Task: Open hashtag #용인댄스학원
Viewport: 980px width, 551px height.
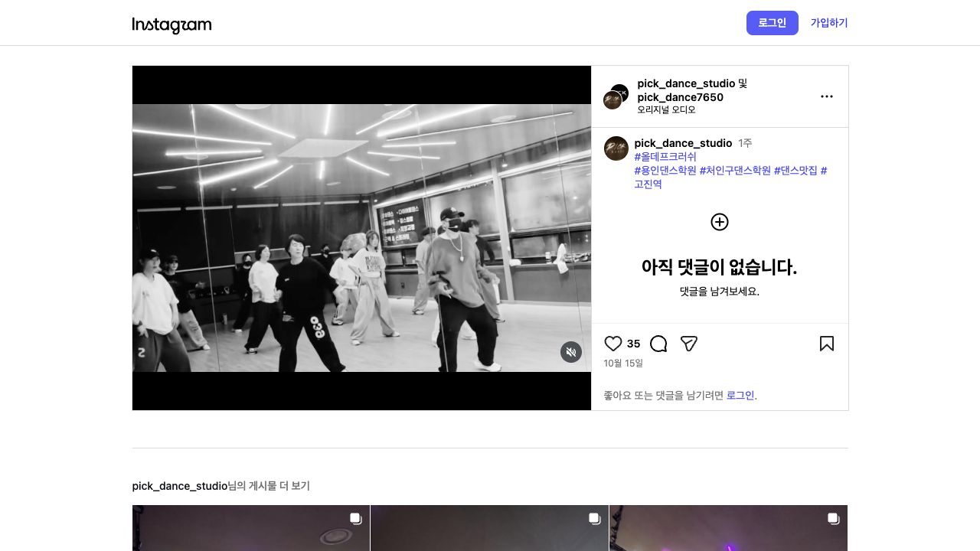Action: 665,171
